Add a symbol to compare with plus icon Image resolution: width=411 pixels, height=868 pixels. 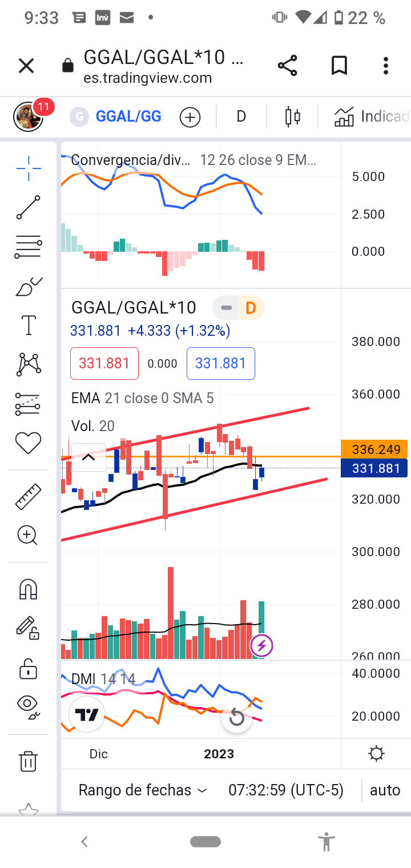tap(190, 118)
